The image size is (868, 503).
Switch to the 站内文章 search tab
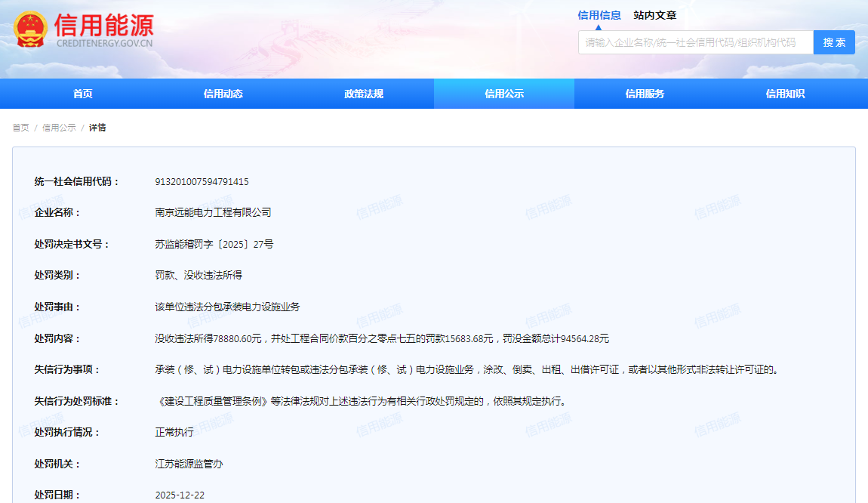(655, 15)
